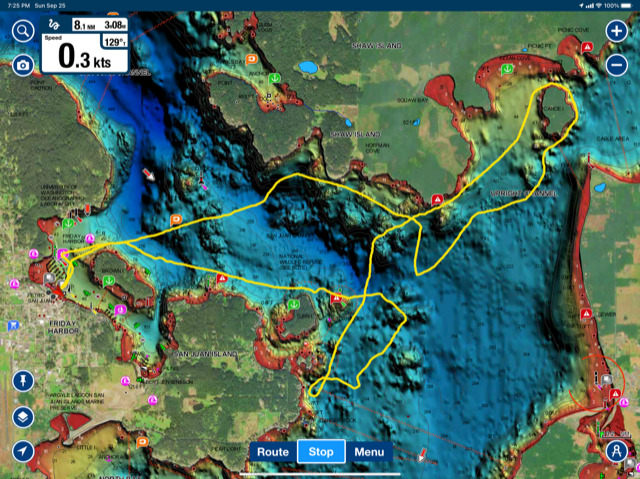640x479 pixels.
Task: Select green anchor marker on Turn Island
Action: point(293,304)
